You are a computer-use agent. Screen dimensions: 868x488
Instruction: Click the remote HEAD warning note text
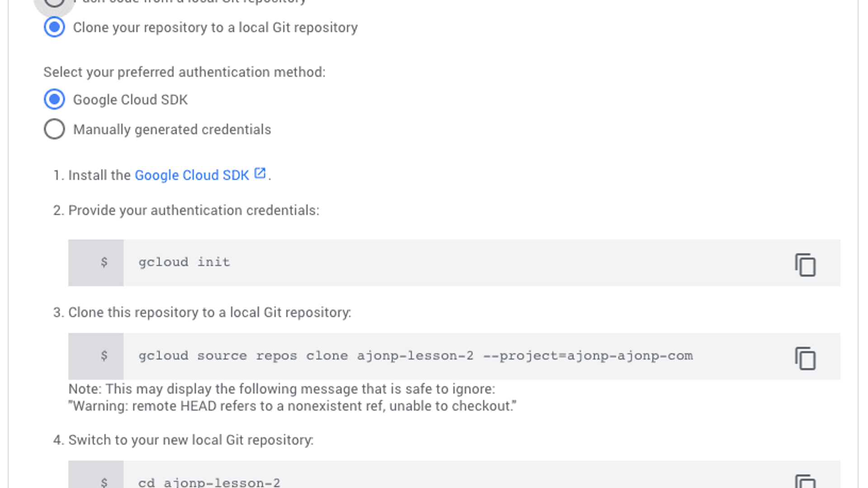click(x=292, y=406)
